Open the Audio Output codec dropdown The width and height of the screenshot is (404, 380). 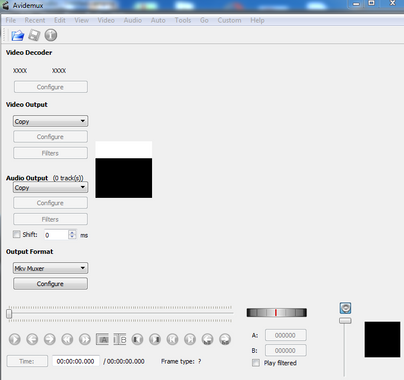50,187
